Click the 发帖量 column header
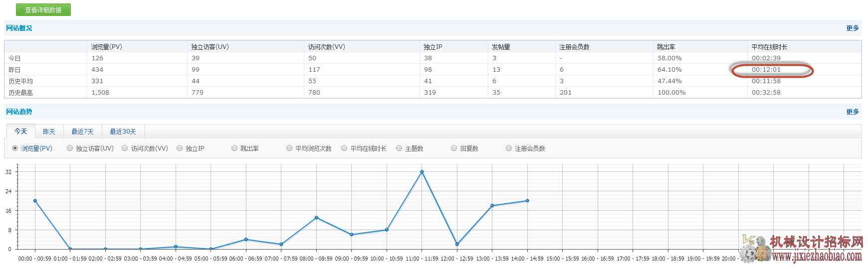The width and height of the screenshot is (868, 269). (x=501, y=47)
